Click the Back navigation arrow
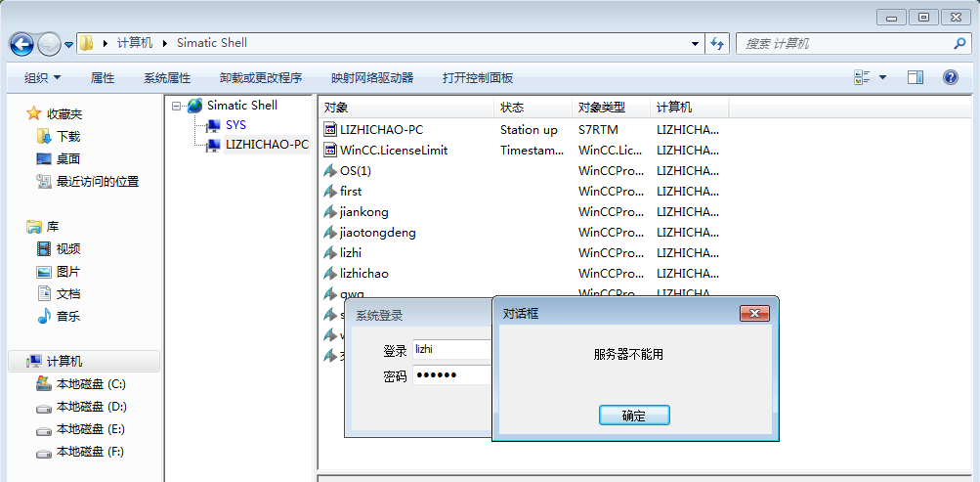This screenshot has height=482, width=980. (21, 44)
